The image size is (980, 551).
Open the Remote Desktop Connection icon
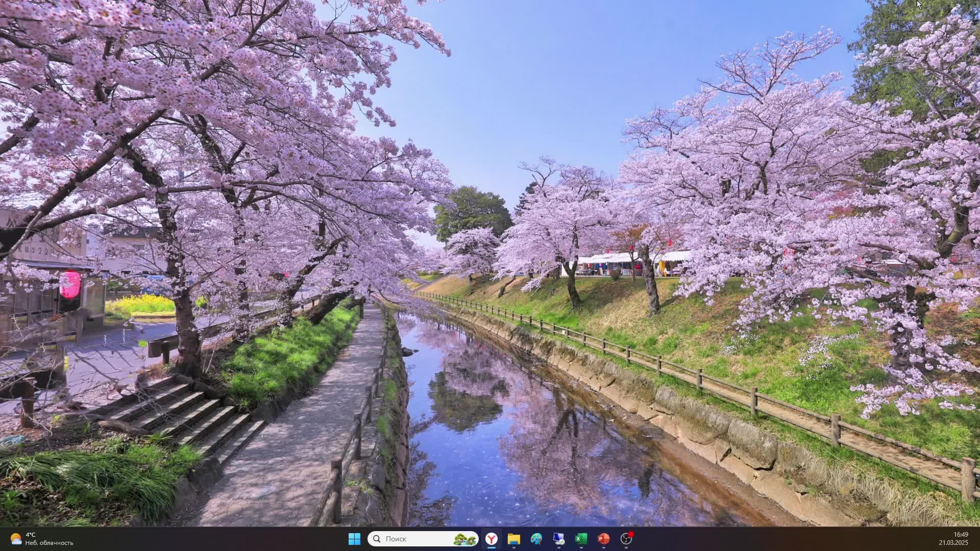click(558, 539)
